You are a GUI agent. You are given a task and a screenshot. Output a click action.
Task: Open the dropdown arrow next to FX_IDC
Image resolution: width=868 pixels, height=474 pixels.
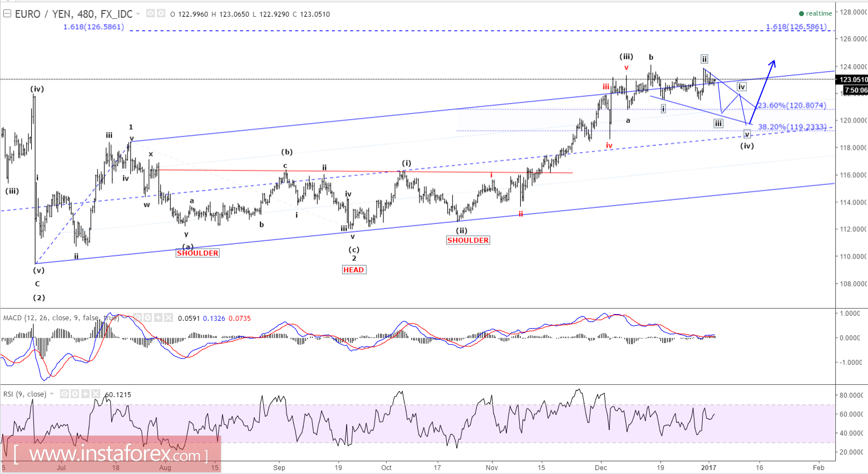[137, 13]
